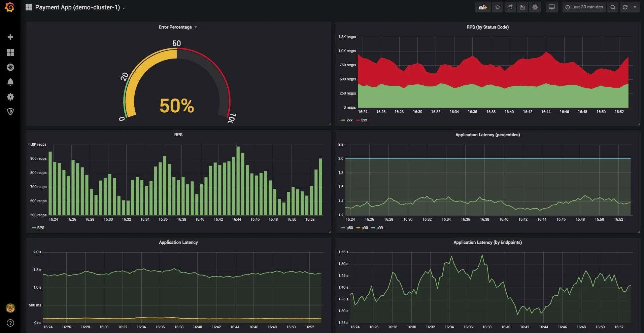Open the Create plus menu in sidebar
This screenshot has height=333, width=644.
point(10,37)
